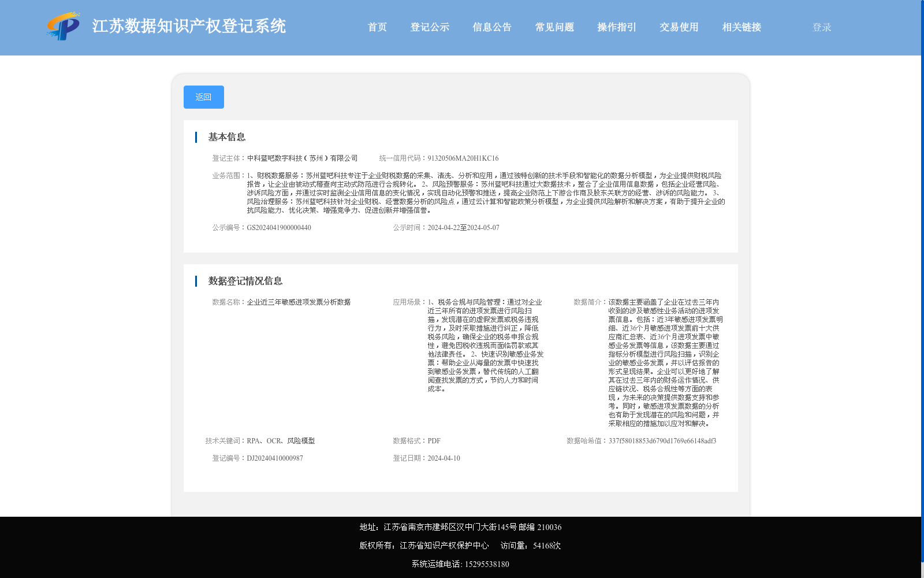The image size is (924, 578).
Task: Click the blue 返回 button
Action: pos(204,97)
